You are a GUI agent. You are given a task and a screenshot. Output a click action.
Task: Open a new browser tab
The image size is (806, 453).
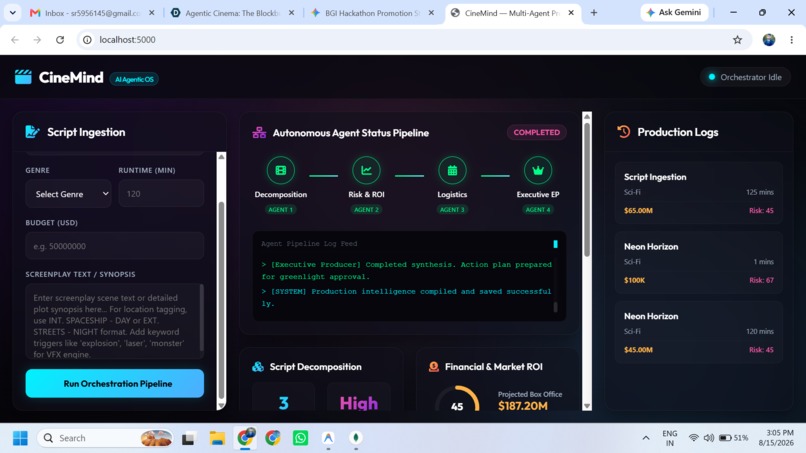594,13
